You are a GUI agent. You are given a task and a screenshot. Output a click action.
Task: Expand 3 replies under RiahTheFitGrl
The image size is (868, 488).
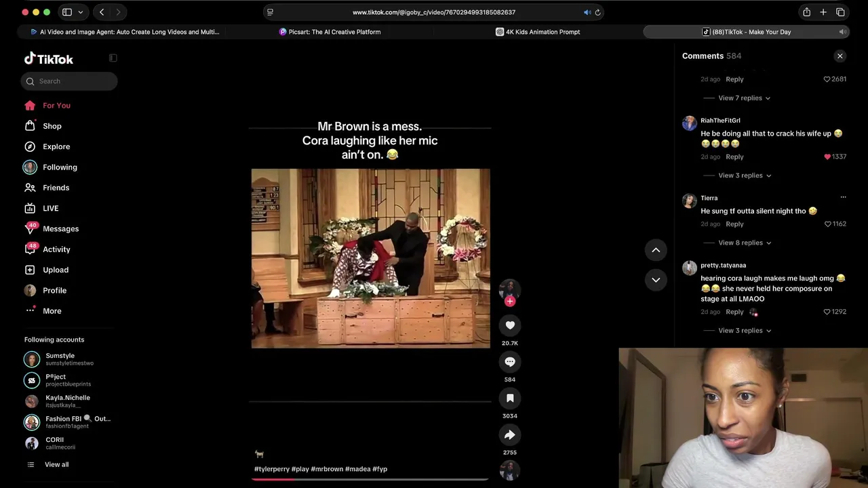(x=745, y=176)
